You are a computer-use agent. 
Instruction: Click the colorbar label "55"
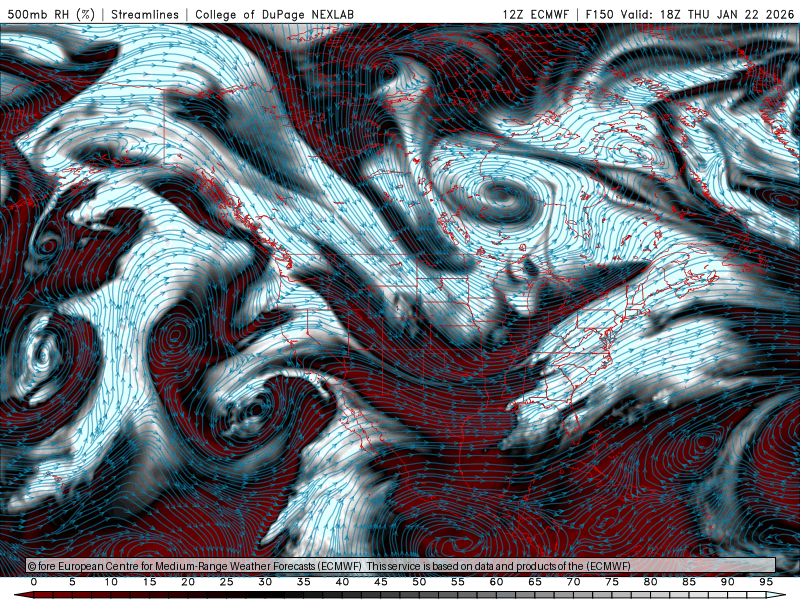pyautogui.click(x=458, y=582)
